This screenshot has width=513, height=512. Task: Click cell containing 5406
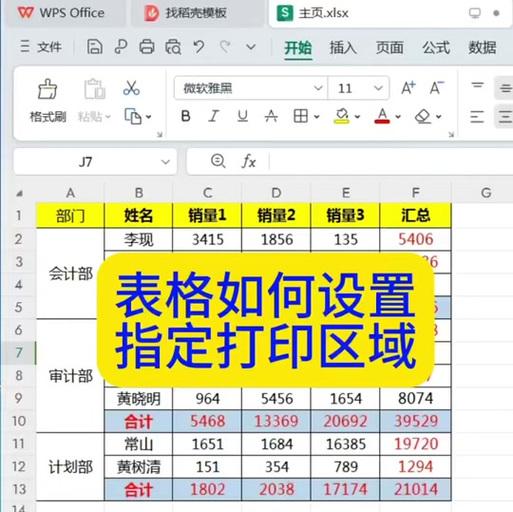click(x=415, y=239)
